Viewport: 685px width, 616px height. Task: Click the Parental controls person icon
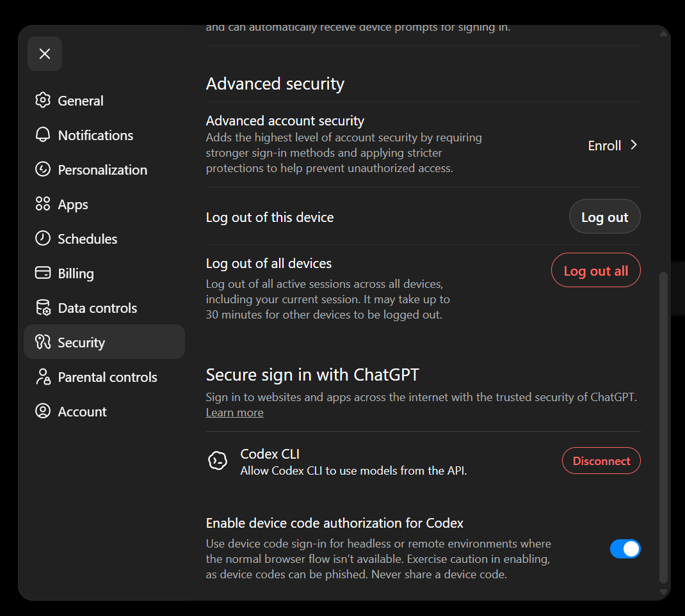tap(43, 377)
